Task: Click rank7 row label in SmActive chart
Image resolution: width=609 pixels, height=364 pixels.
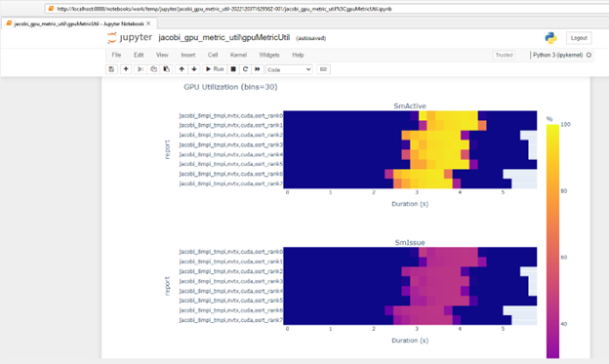Action: [230, 183]
